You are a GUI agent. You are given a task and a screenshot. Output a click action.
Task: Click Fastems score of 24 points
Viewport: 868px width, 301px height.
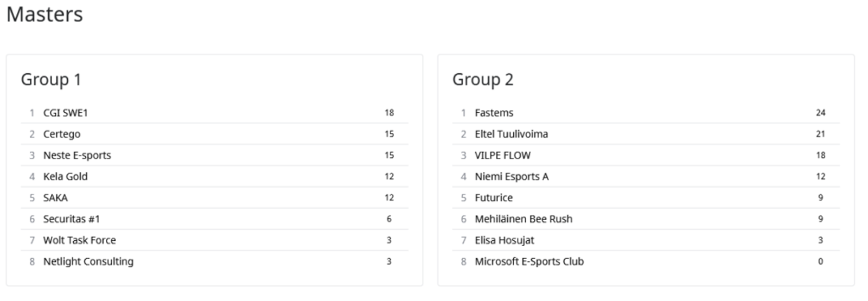tap(820, 113)
